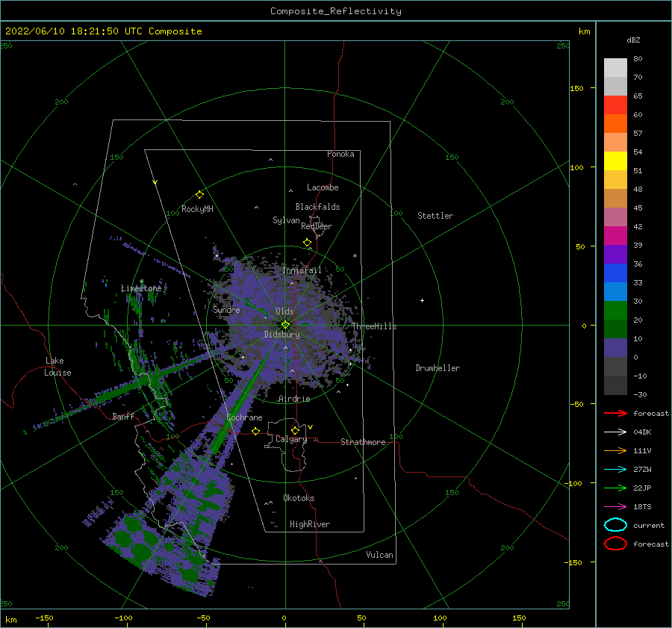This screenshot has width=672, height=628.
Task: Click the Limestone label
Action: pyautogui.click(x=141, y=288)
